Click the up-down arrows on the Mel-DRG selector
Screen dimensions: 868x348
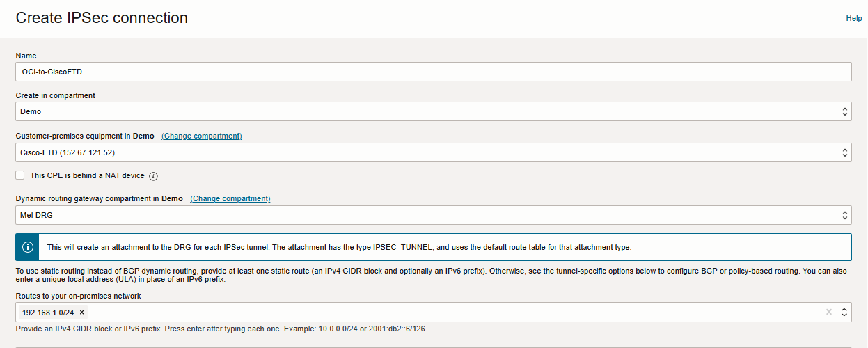(844, 215)
